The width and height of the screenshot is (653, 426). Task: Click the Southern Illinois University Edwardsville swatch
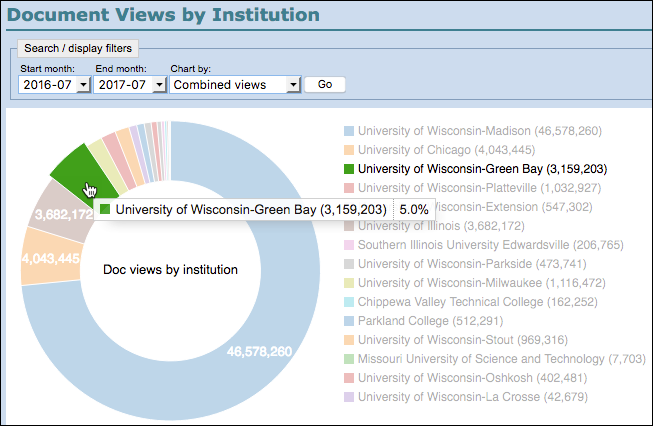[349, 245]
